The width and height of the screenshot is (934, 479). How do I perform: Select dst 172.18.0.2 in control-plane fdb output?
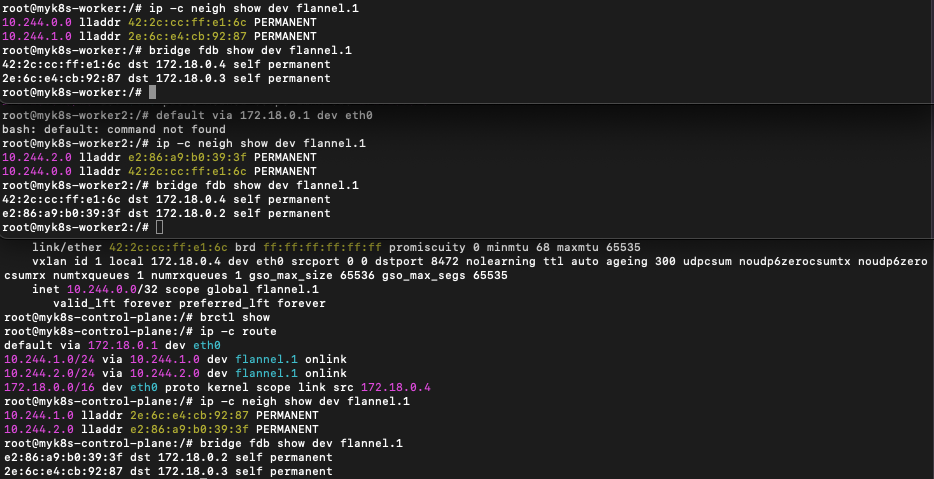[x=193, y=458]
